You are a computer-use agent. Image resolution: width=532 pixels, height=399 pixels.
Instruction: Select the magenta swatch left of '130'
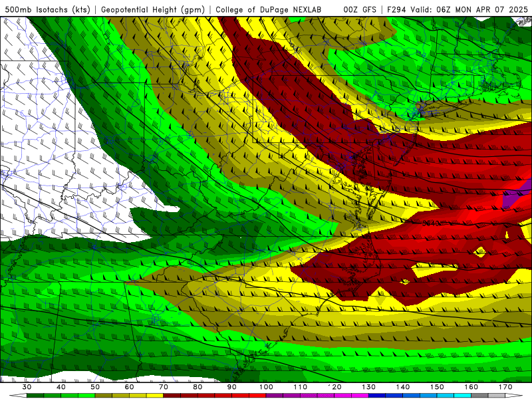(360, 395)
